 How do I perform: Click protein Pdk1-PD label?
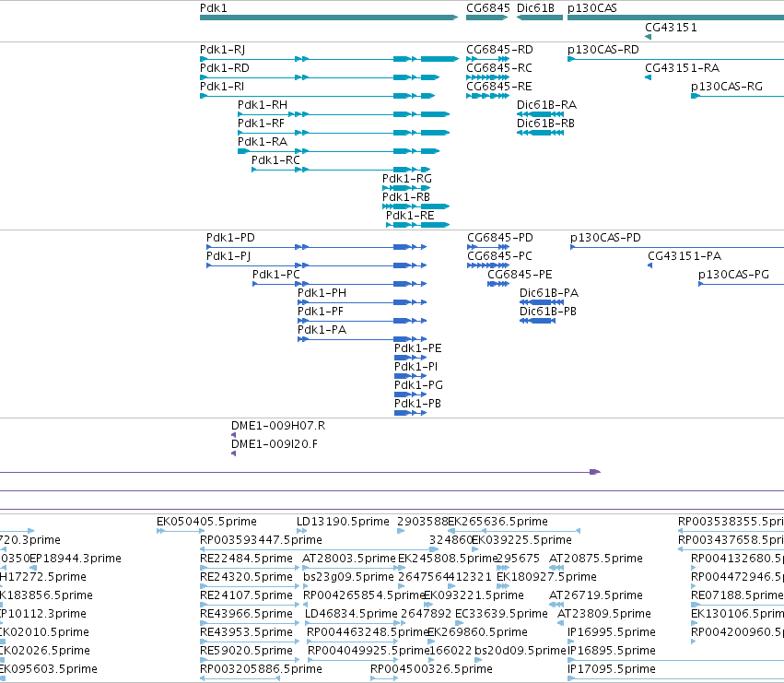coord(230,238)
